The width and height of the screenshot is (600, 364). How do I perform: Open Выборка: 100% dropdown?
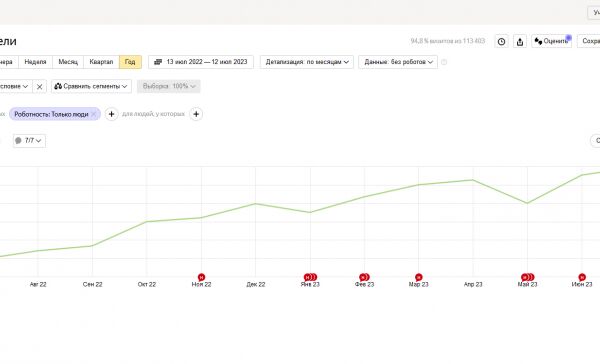click(169, 86)
